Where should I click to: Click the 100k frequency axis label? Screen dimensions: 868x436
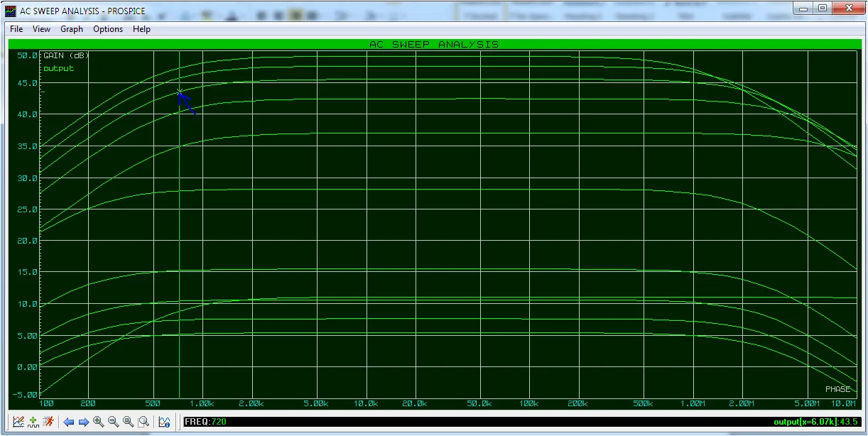(528, 403)
